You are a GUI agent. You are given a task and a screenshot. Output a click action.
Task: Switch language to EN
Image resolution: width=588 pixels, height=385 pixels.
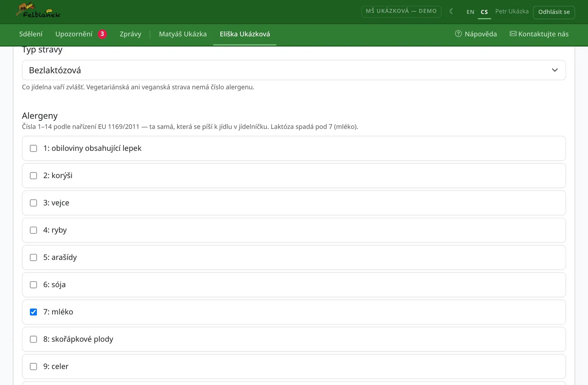(x=470, y=12)
